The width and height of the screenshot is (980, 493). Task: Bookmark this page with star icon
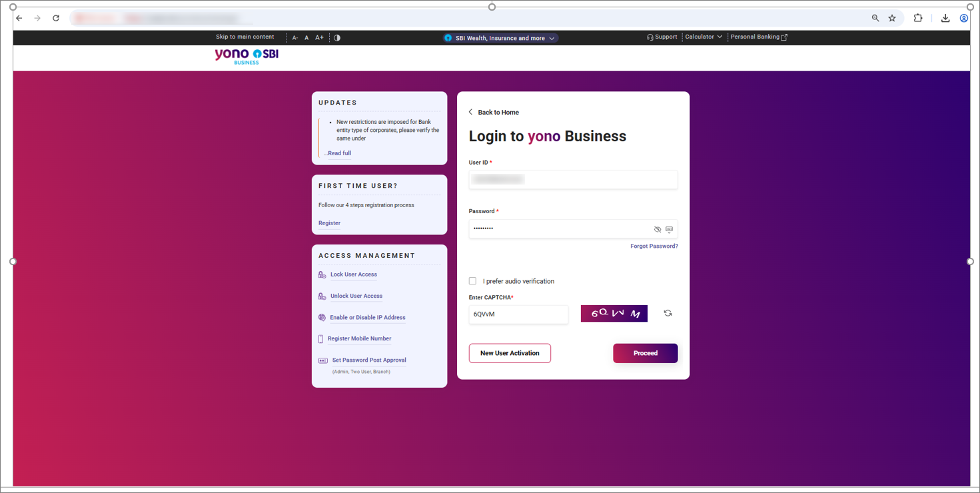click(892, 18)
